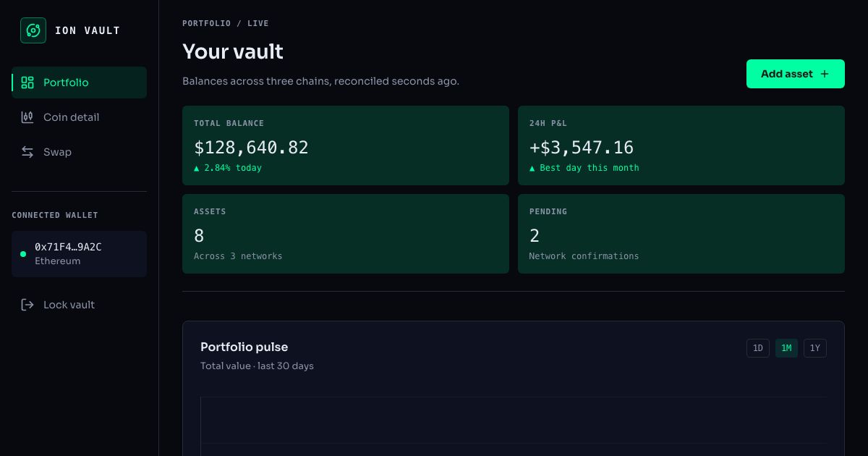Click the Connected Wallet section label

pyautogui.click(x=55, y=215)
